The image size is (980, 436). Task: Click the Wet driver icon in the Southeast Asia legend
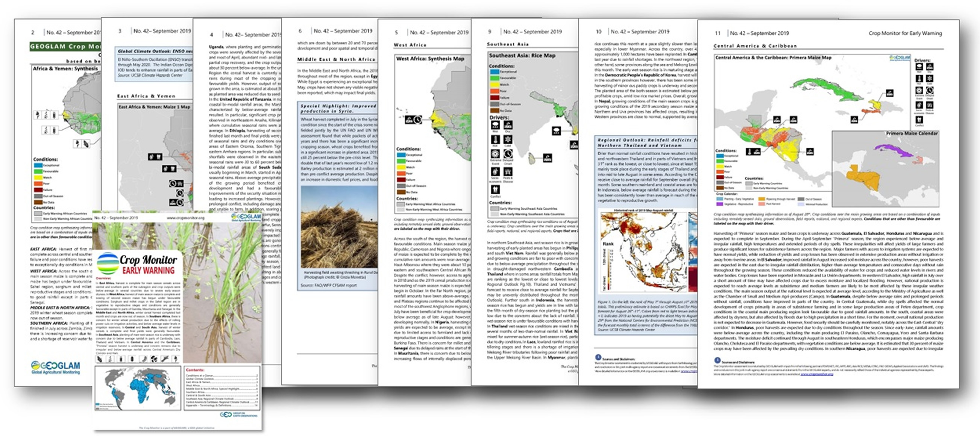coord(495,125)
